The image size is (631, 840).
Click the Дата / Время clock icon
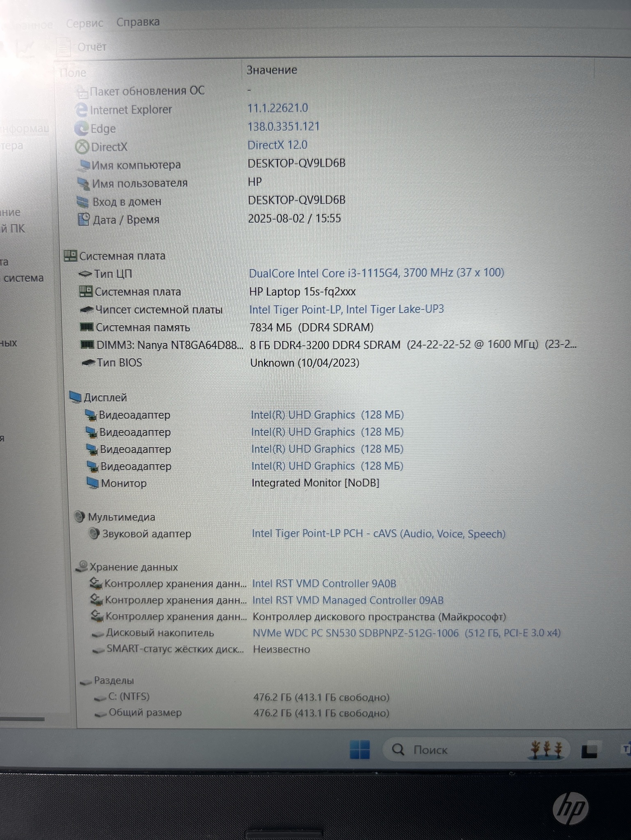(84, 220)
